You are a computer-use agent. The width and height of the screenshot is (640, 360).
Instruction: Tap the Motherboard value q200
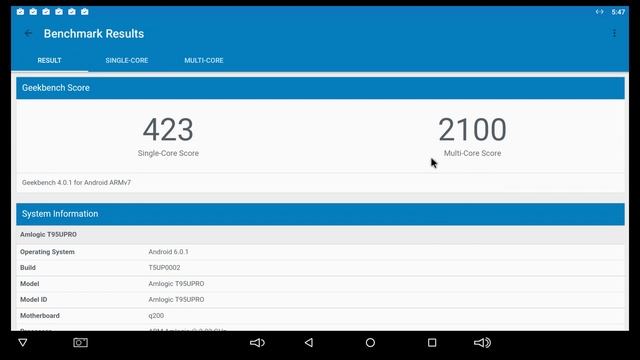[x=156, y=316]
